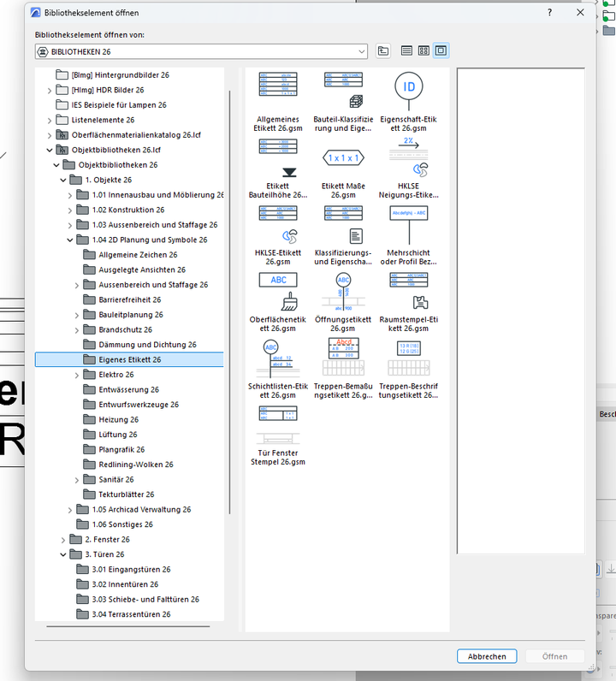Select the Tekturblätter 26 folder
This screenshot has height=681, width=616.
click(119, 494)
